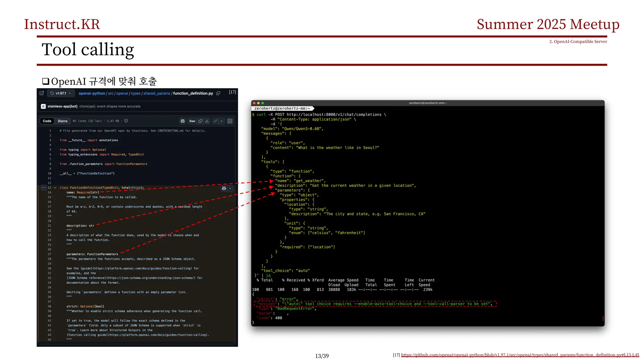Click line number 27 in the gutter
Image resolution: width=644 pixels, height=362 pixels.
49,254
